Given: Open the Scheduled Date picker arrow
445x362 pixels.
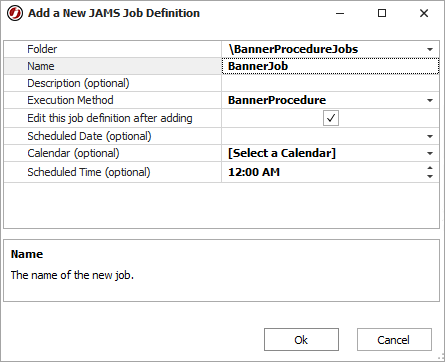Looking at the screenshot, I should click(430, 136).
